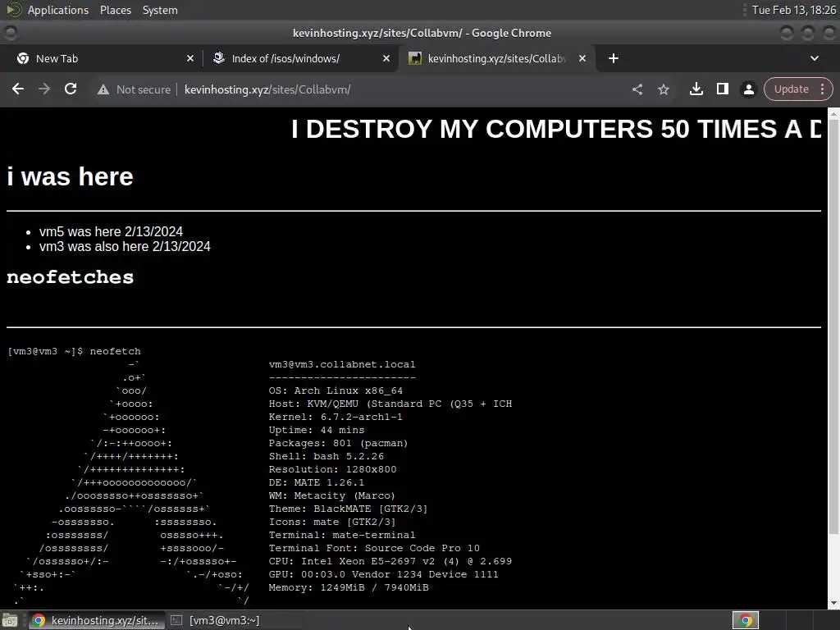The width and height of the screenshot is (840, 630).
Task: Reload the current page
Action: 71,89
